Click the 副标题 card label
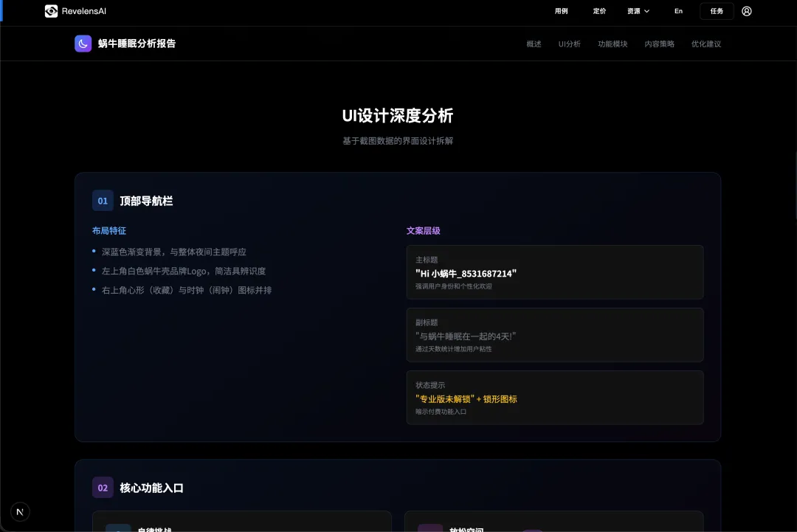This screenshot has height=532, width=797. pos(427,322)
